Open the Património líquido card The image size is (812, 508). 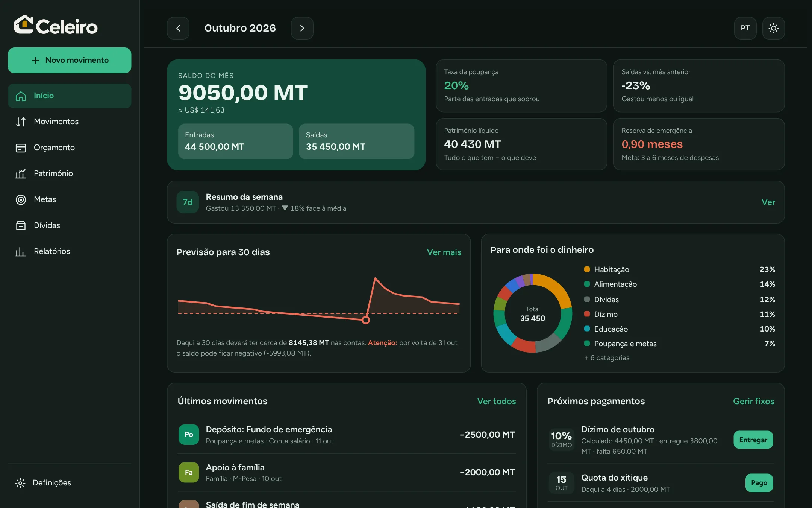point(521,144)
